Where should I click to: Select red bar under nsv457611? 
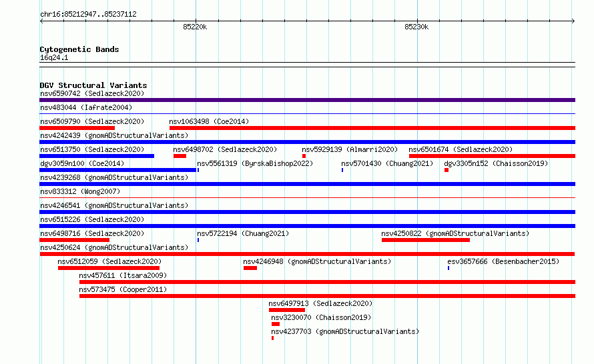click(x=327, y=282)
